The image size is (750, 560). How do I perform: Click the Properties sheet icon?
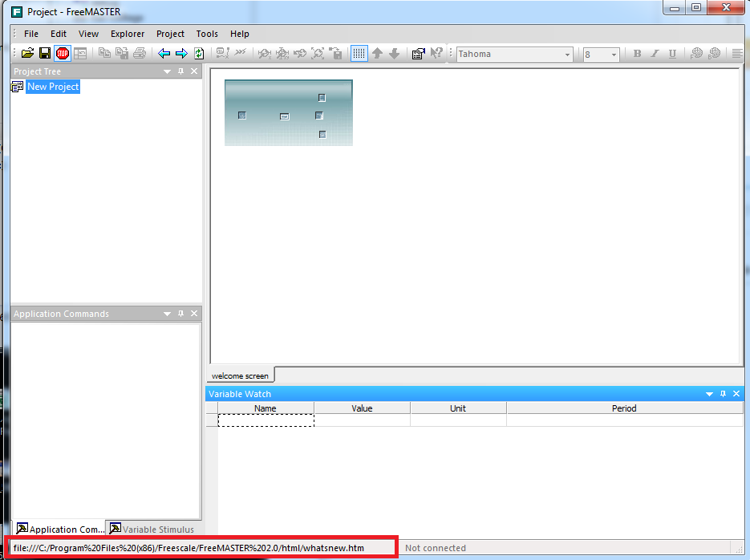point(418,53)
